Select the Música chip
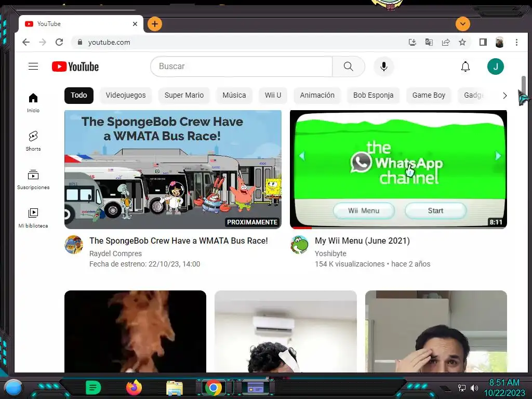Image resolution: width=532 pixels, height=399 pixels. pyautogui.click(x=234, y=96)
